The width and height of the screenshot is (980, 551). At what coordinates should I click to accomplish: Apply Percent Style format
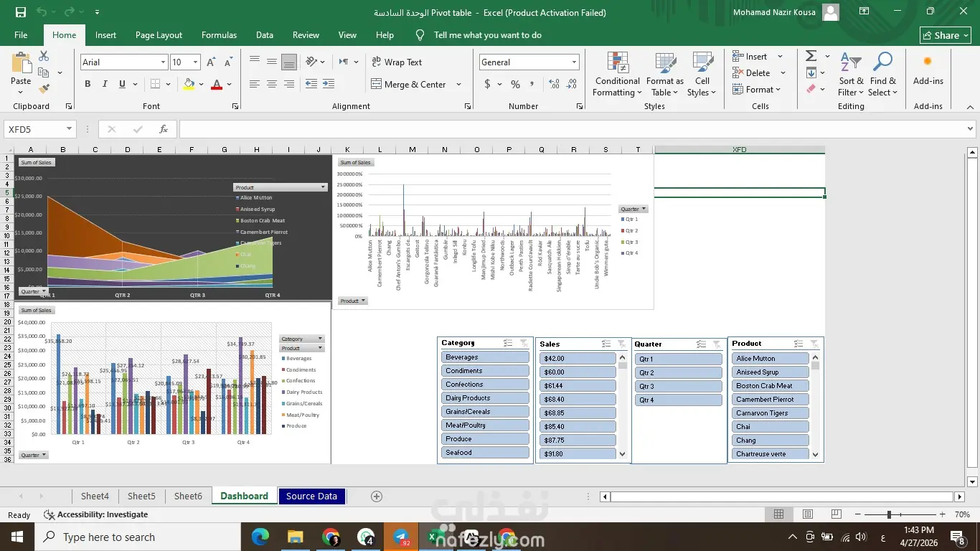(x=515, y=84)
